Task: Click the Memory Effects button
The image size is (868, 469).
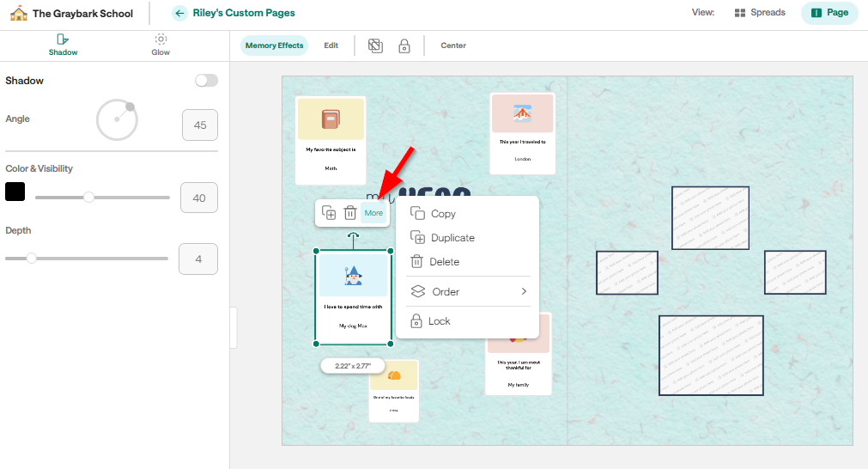Action: point(274,46)
